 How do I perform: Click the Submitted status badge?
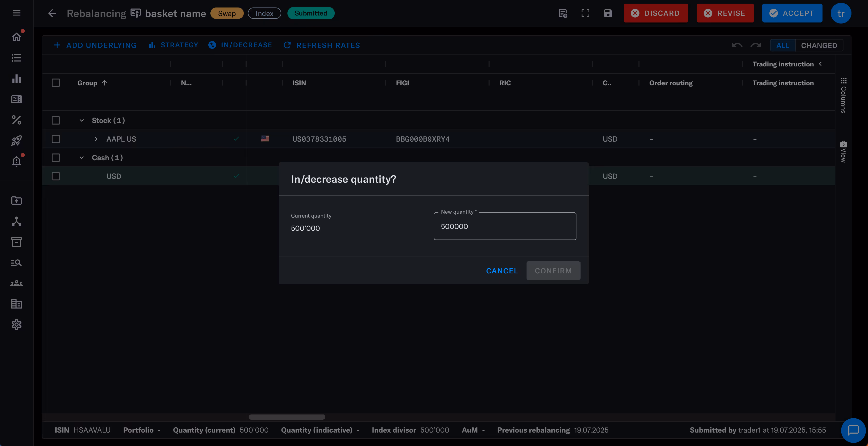tap(311, 13)
